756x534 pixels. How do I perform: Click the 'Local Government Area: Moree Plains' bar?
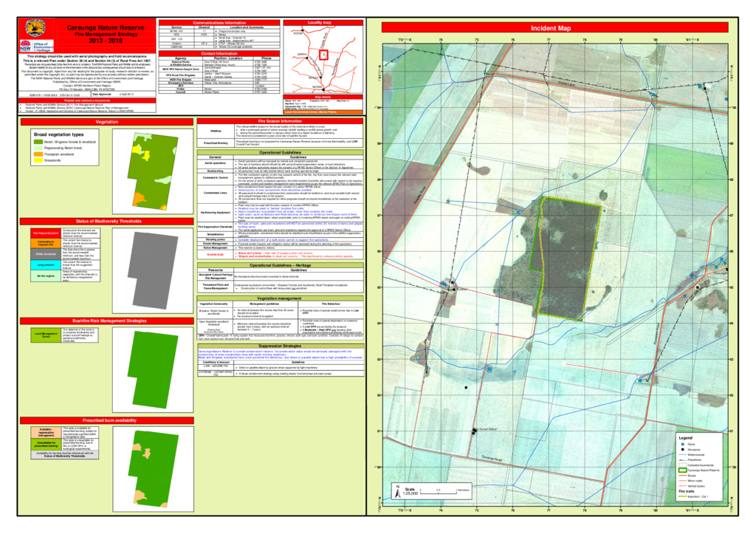(x=323, y=112)
